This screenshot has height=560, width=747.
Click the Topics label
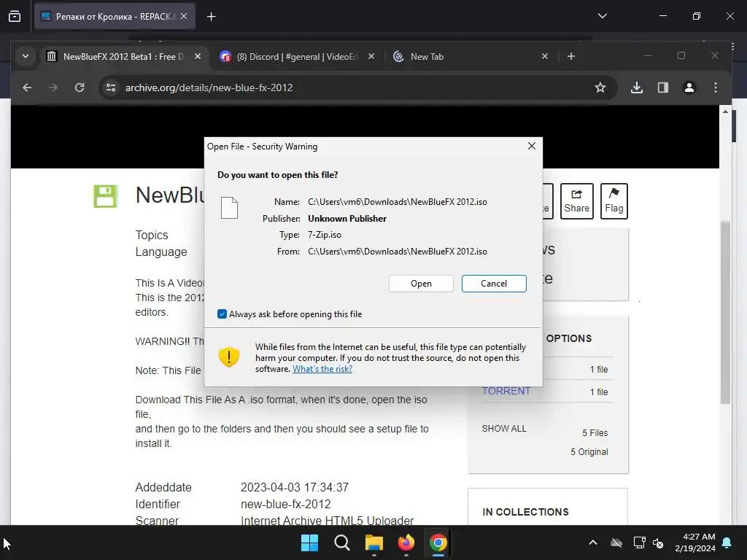tap(152, 236)
